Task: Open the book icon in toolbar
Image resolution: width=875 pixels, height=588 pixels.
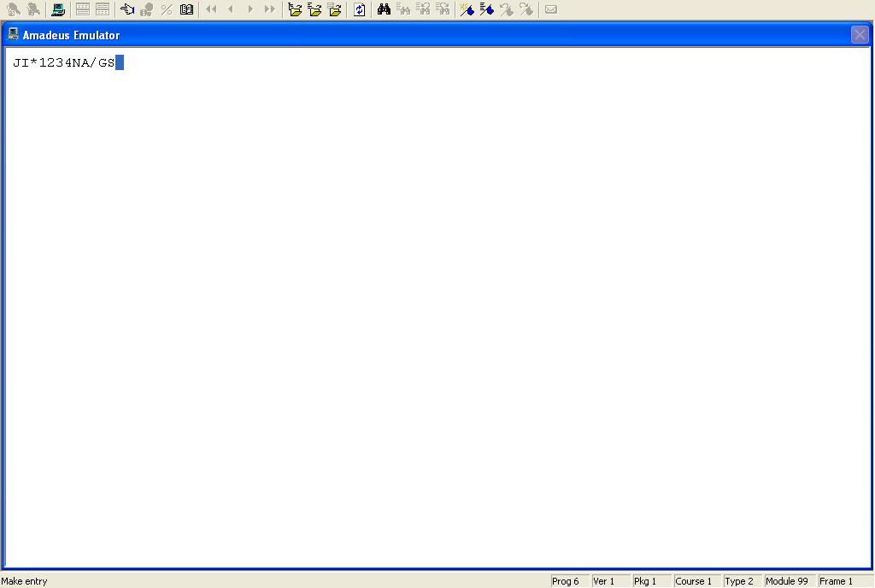Action: click(x=186, y=9)
